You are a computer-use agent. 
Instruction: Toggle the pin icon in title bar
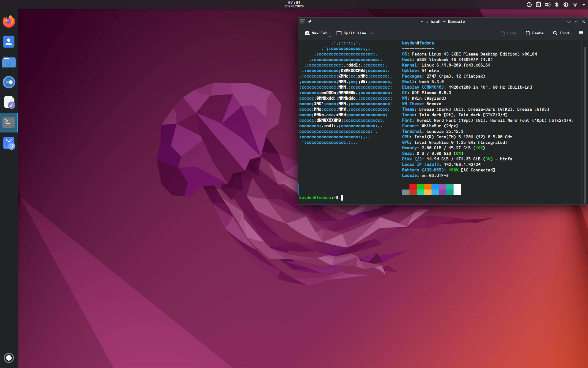click(x=310, y=22)
